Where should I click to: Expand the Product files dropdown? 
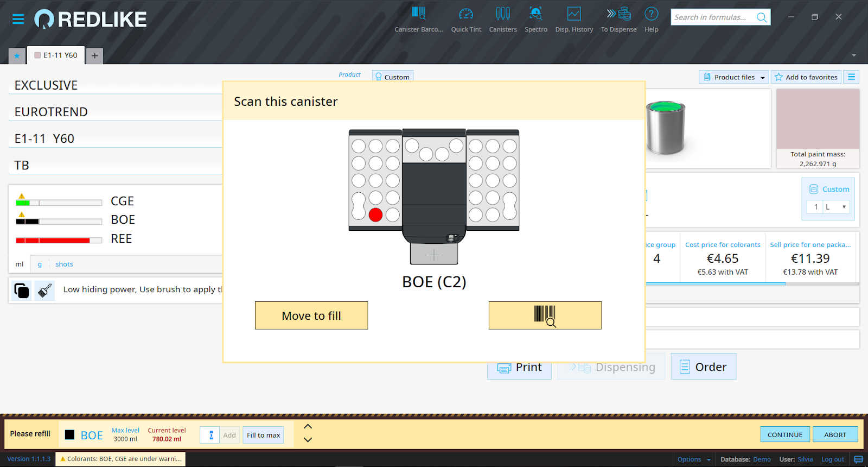pyautogui.click(x=733, y=77)
